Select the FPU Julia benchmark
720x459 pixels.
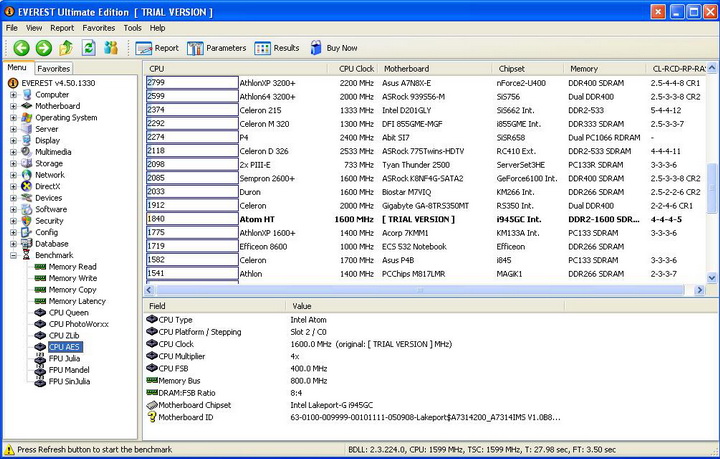tap(64, 358)
